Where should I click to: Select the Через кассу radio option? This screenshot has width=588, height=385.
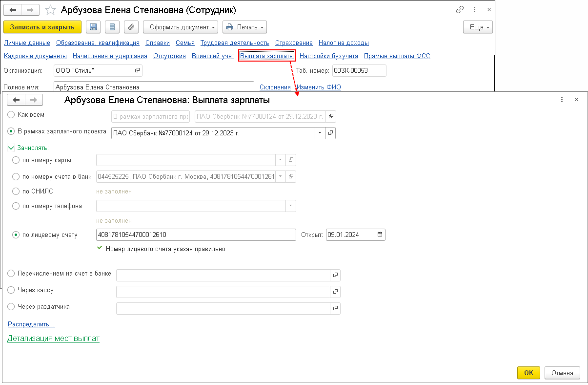(11, 290)
